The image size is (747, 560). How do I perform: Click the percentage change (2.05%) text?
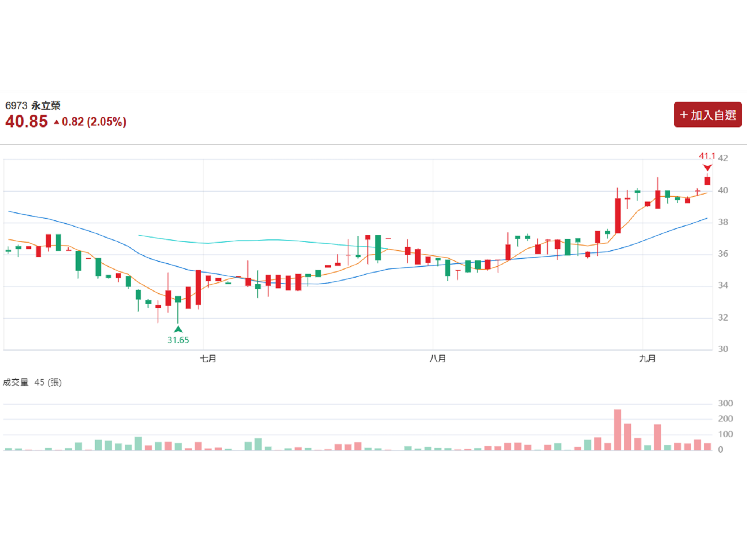click(106, 122)
